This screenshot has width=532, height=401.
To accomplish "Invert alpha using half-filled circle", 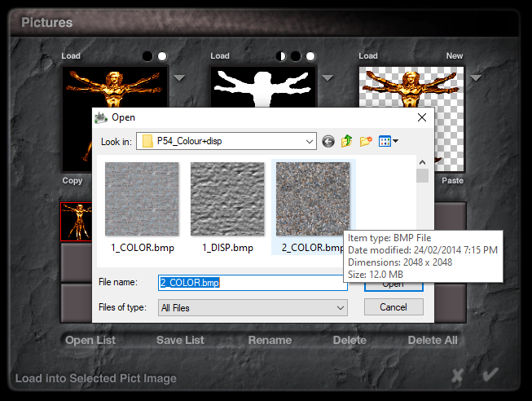I will click(x=281, y=56).
